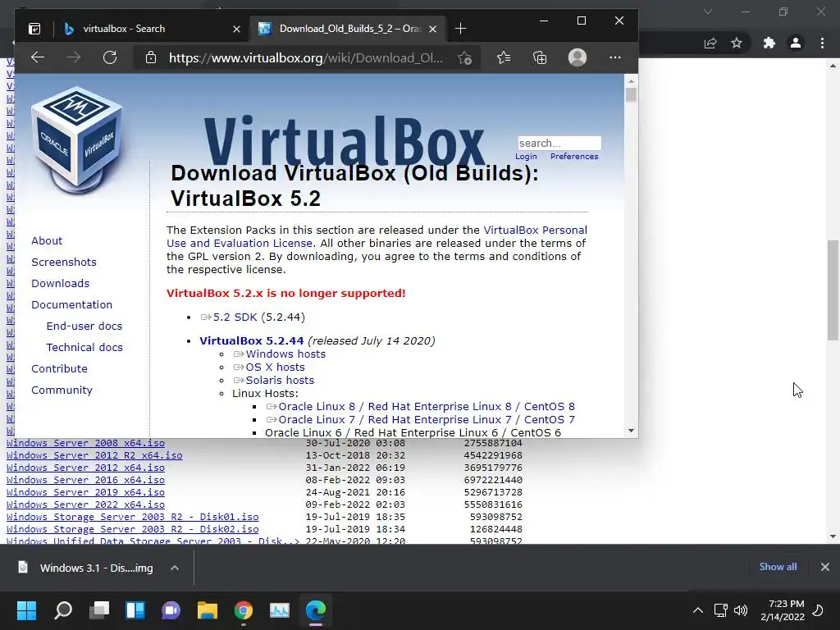
Task: Show all Chrome downloads
Action: [778, 567]
